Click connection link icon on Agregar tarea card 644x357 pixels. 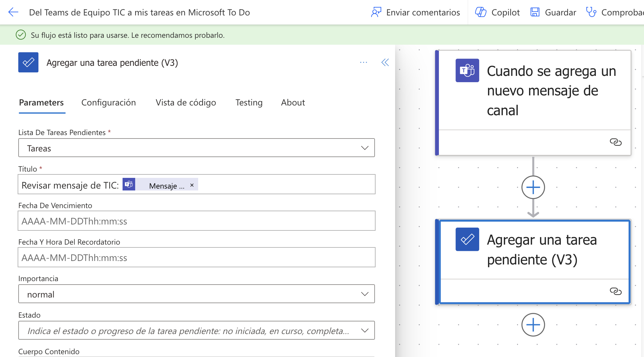pos(616,291)
